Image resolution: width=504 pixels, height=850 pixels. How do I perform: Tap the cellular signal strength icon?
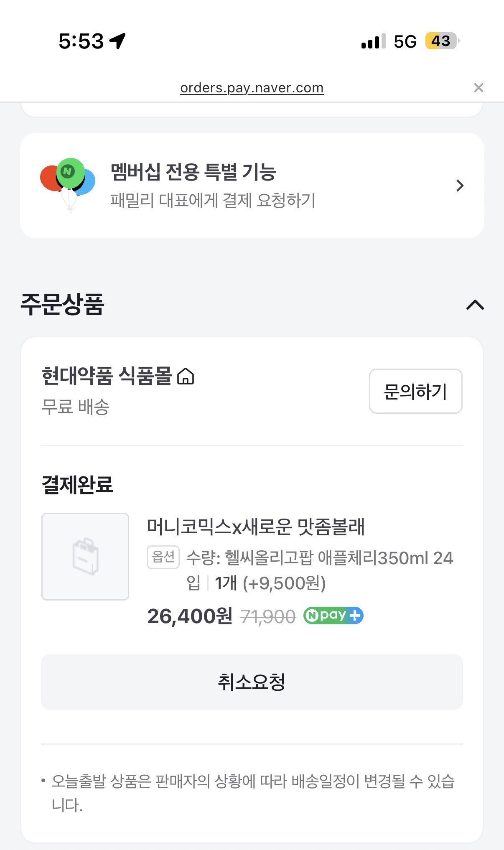[x=373, y=41]
